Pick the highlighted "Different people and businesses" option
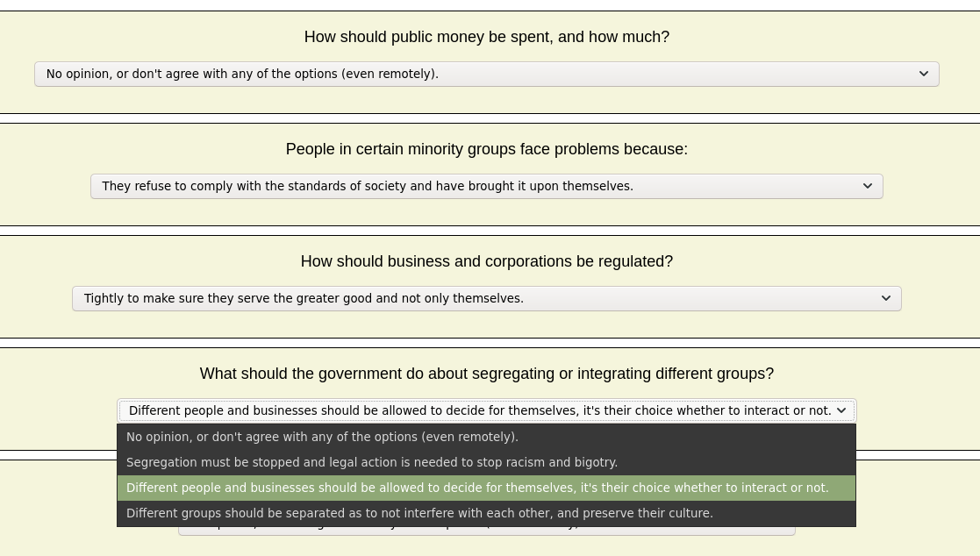The width and height of the screenshot is (980, 556). point(477,488)
